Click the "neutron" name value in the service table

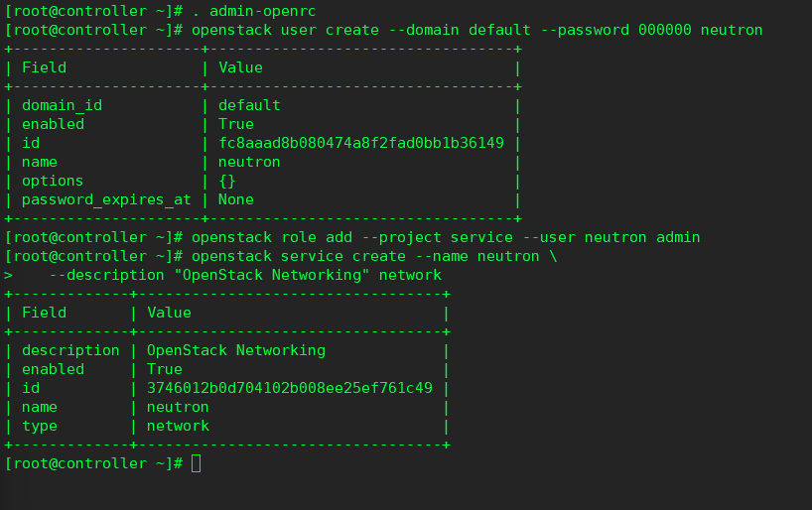coord(178,407)
